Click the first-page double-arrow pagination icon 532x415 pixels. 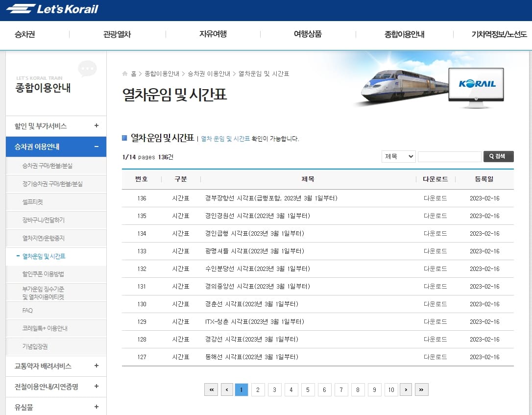click(211, 389)
